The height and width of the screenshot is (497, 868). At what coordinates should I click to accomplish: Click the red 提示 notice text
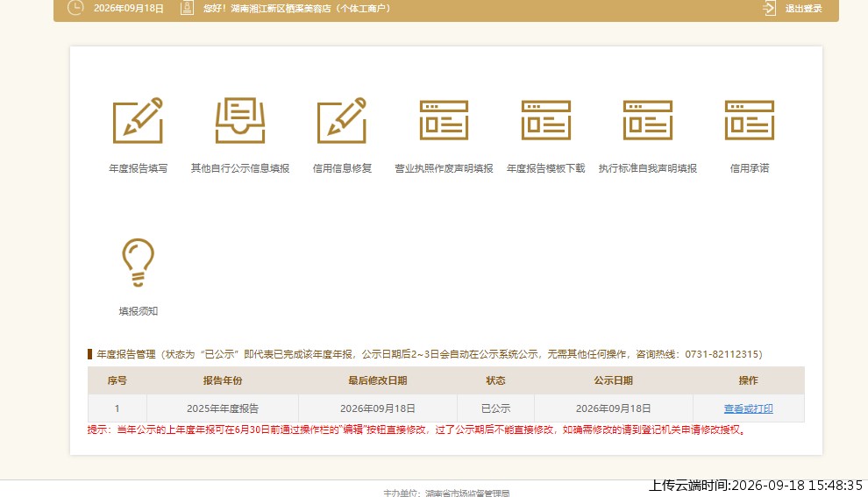[x=416, y=430]
